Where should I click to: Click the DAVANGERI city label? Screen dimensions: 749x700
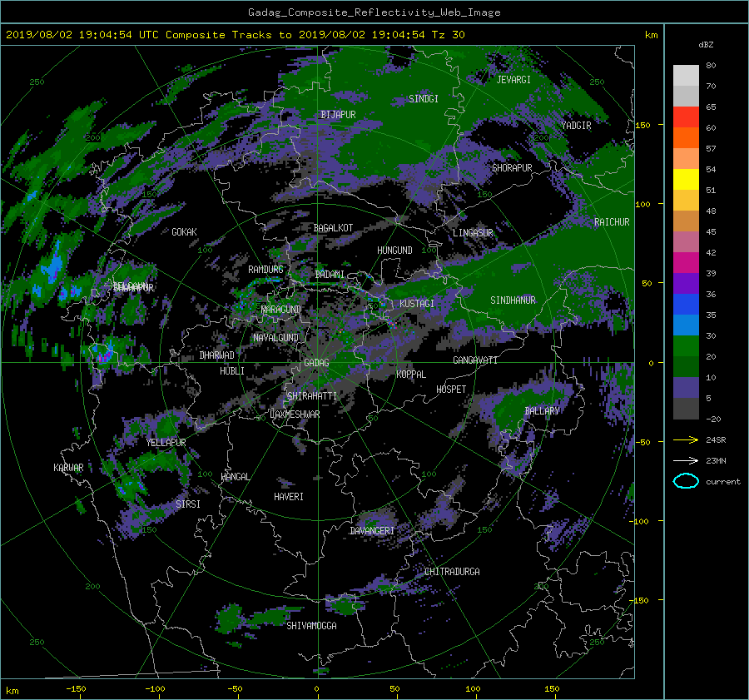372,531
